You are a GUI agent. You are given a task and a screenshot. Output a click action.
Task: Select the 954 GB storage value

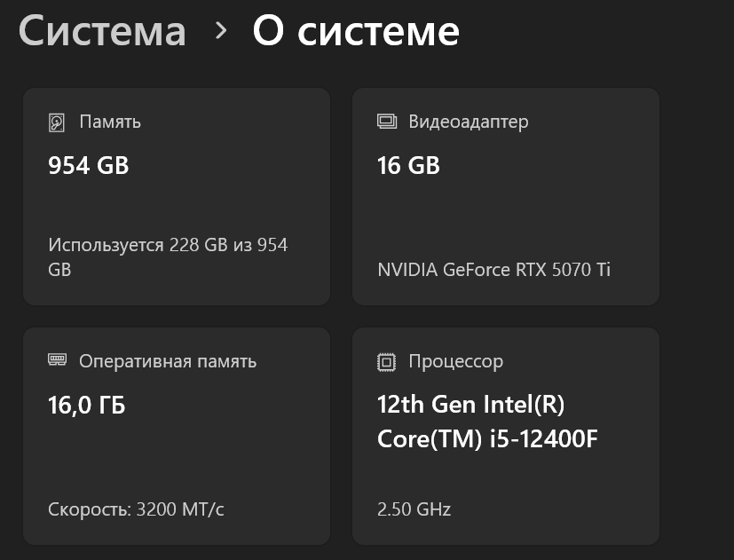coord(88,166)
